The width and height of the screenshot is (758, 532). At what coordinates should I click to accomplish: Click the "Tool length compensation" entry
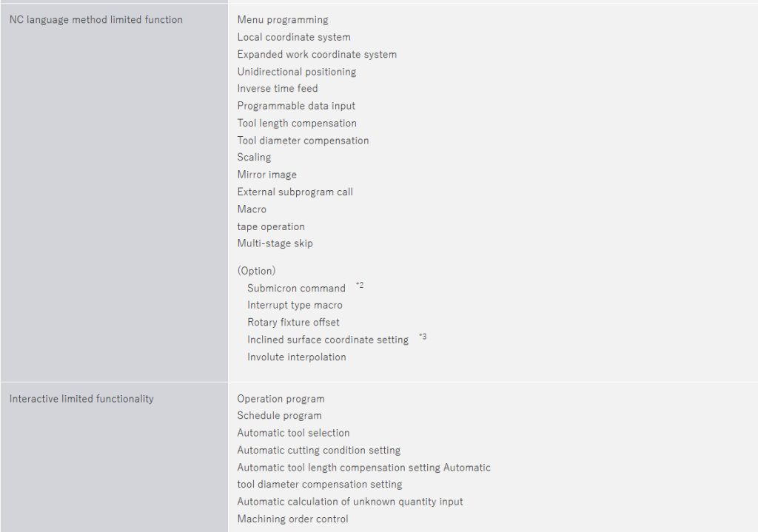tap(297, 123)
